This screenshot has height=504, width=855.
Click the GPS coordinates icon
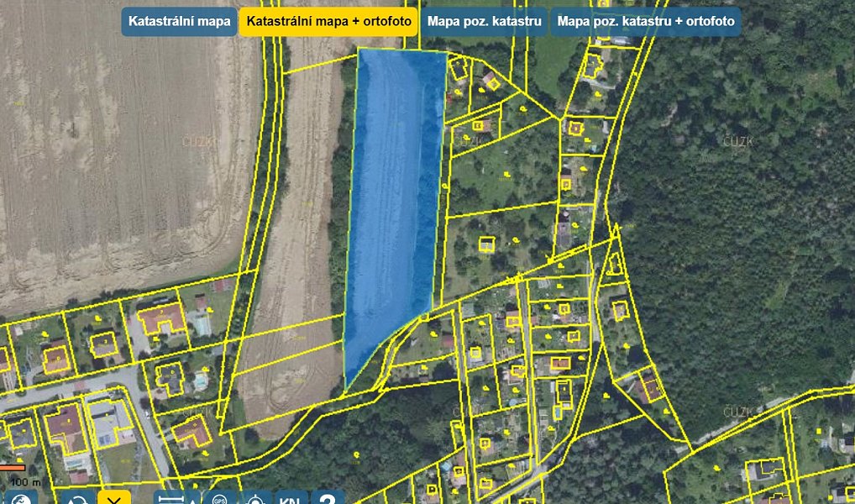[219, 497]
